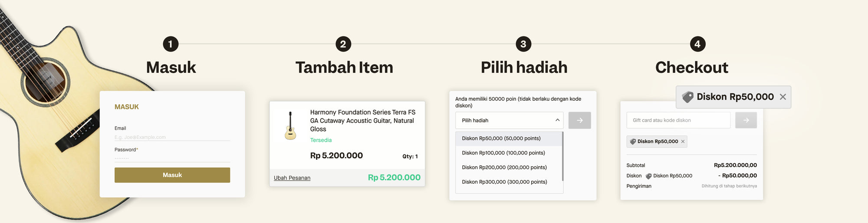Click the Gift card atau kode diskon field
The height and width of the screenshot is (223, 868).
(x=678, y=120)
